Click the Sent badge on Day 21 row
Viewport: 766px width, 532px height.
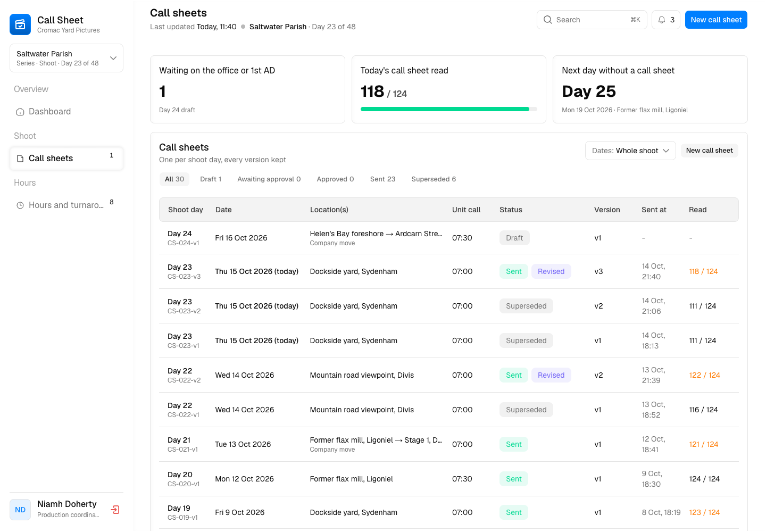(514, 444)
